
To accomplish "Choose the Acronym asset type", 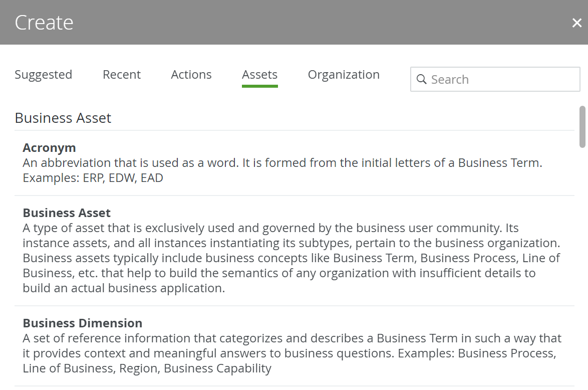I will tap(49, 148).
